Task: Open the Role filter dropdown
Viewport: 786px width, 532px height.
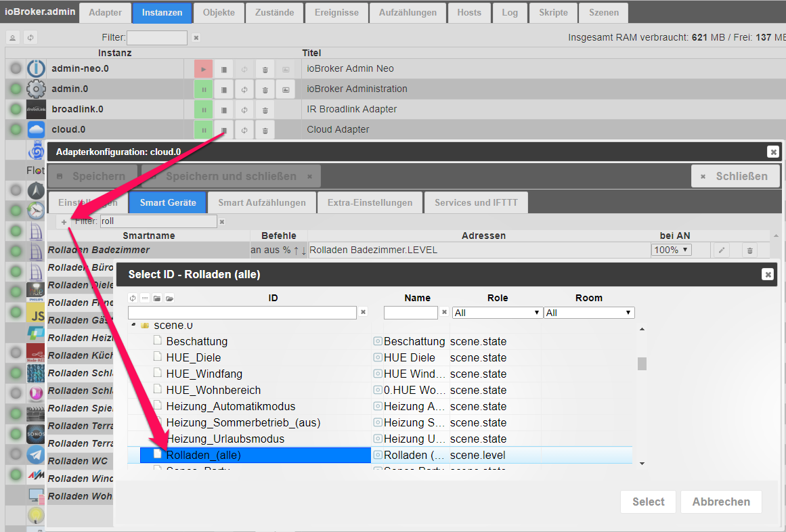Action: pos(498,313)
